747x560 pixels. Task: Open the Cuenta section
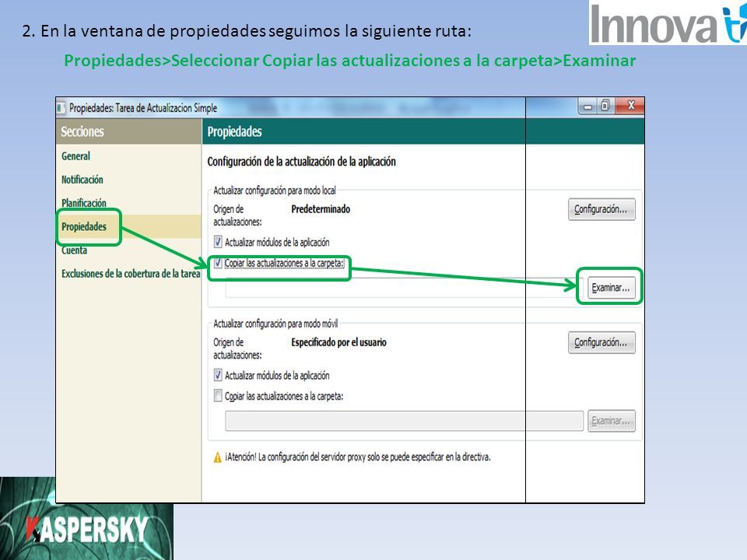click(x=75, y=250)
